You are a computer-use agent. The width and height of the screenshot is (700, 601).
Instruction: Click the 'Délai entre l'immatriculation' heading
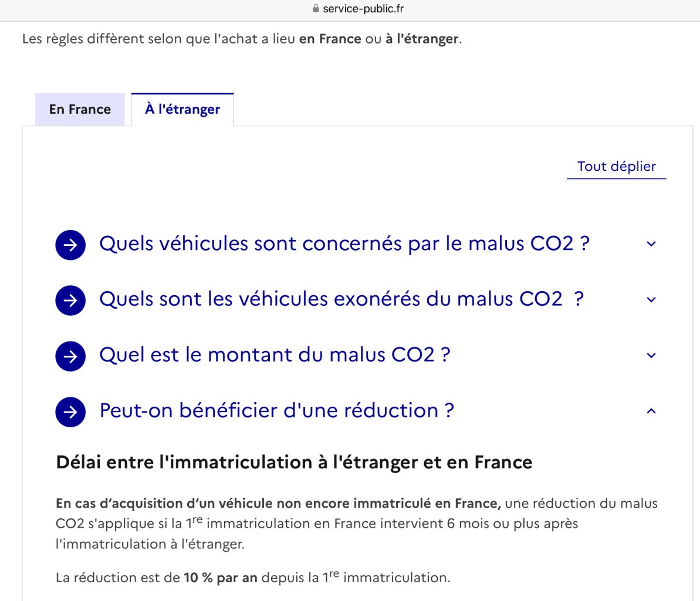(x=294, y=462)
